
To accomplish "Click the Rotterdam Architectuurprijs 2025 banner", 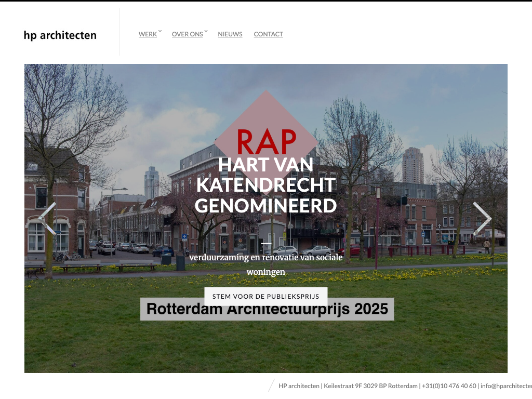I will click(267, 309).
